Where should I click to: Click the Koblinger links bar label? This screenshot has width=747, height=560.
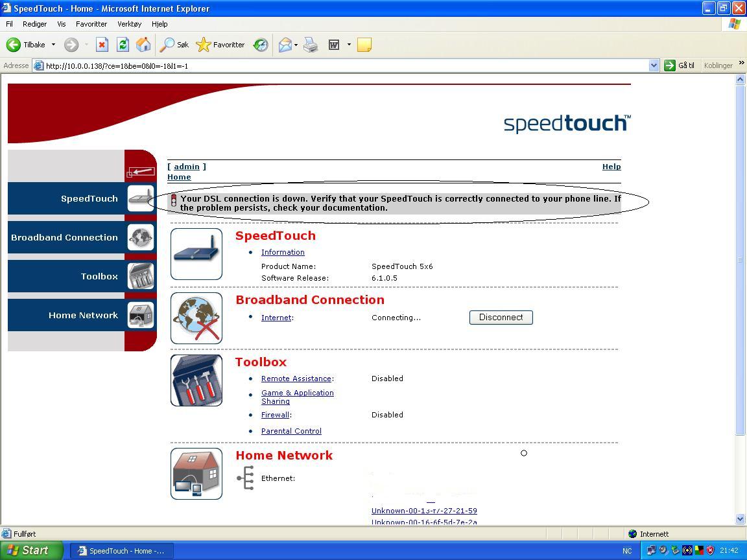(x=718, y=65)
